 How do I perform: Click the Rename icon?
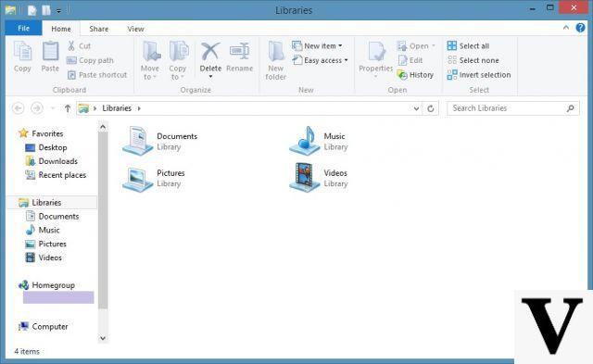point(239,51)
